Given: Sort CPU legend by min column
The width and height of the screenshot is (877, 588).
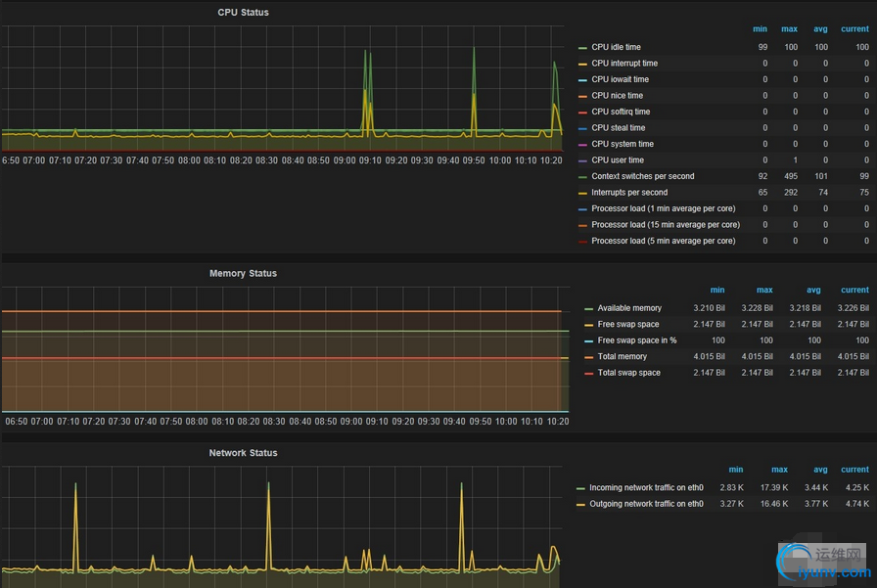Looking at the screenshot, I should coord(760,29).
